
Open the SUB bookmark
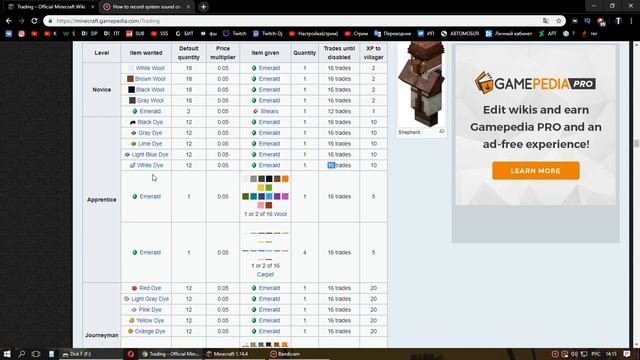[x=135, y=34]
